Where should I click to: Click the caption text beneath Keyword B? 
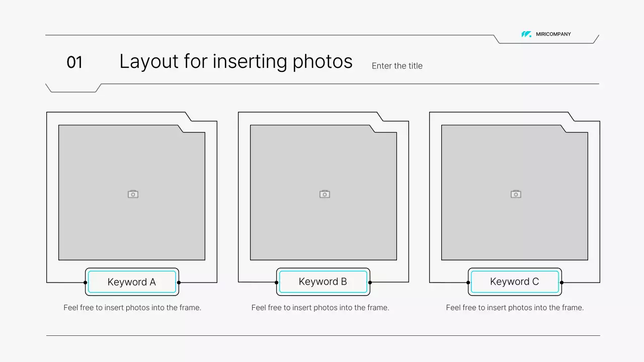point(320,308)
